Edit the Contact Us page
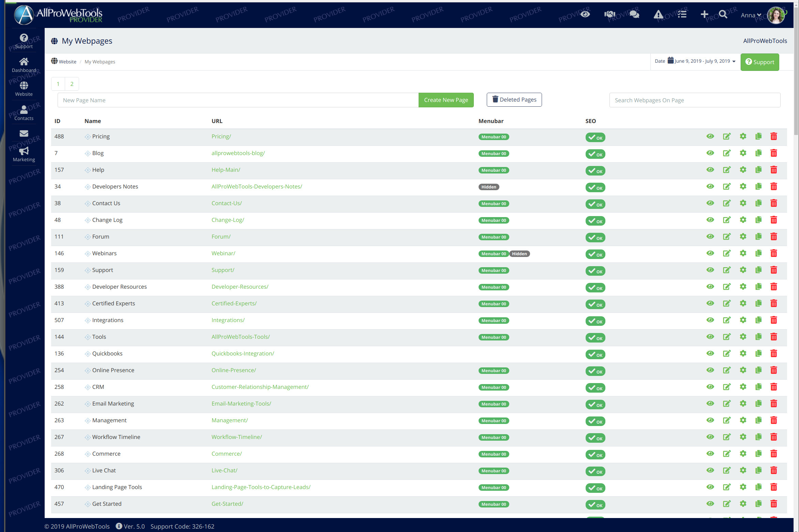 [x=727, y=203]
